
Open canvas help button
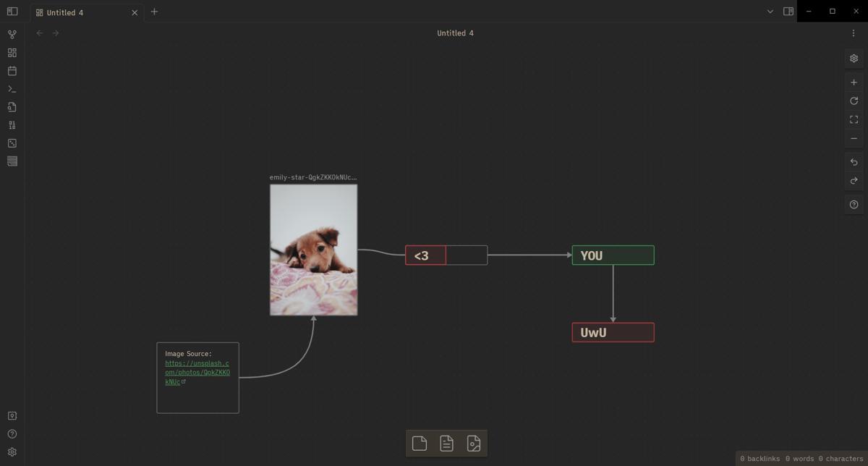pos(854,205)
